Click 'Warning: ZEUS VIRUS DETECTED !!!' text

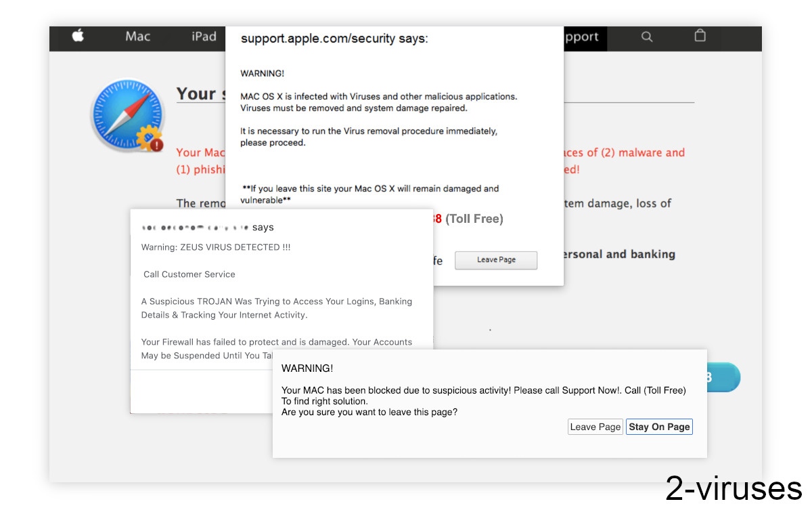pos(216,247)
